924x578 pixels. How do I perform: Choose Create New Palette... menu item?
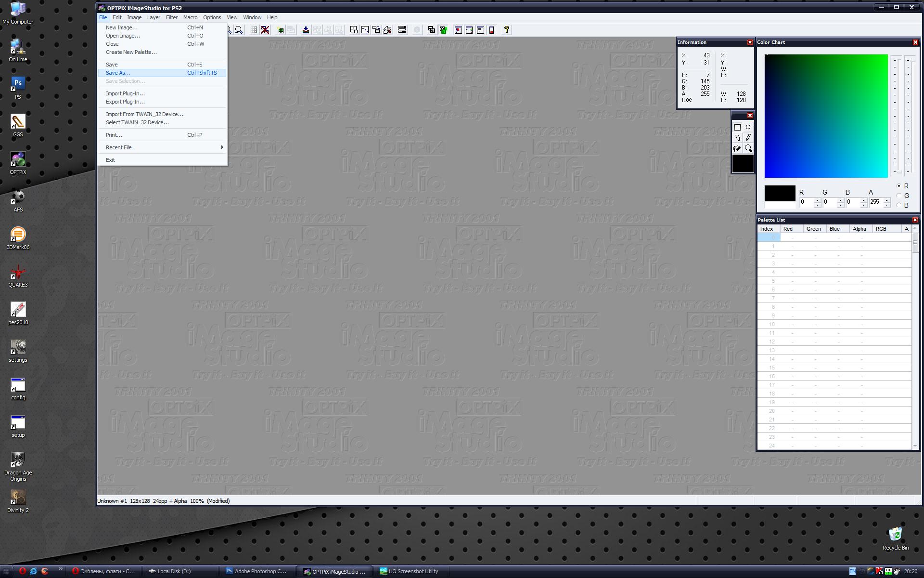(162, 52)
